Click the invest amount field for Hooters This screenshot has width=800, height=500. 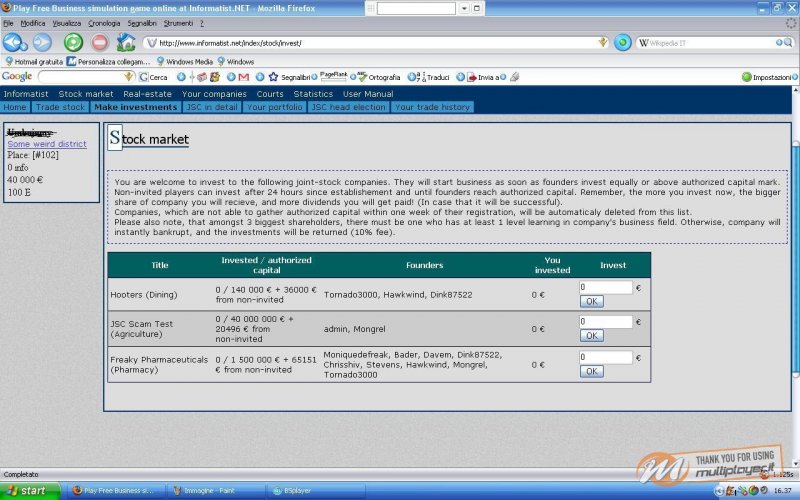click(x=606, y=287)
